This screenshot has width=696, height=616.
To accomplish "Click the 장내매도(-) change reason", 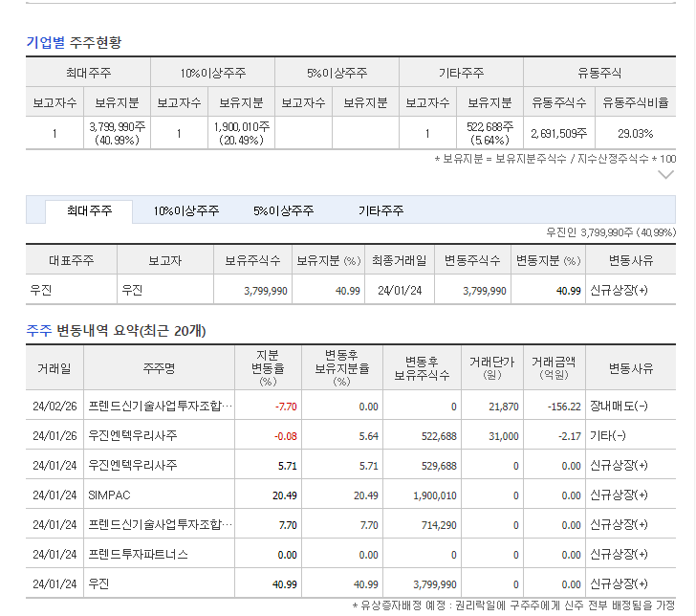I will tap(619, 406).
